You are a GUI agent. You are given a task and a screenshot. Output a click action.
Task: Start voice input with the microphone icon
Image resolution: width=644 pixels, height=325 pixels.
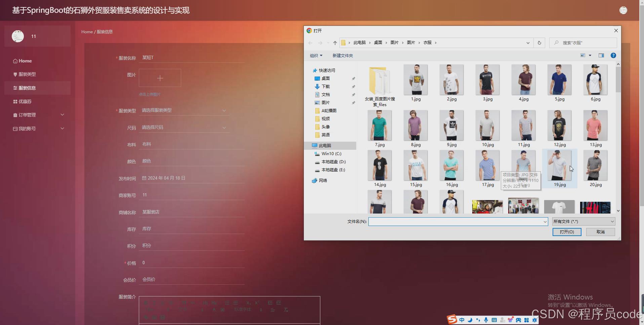(x=486, y=320)
